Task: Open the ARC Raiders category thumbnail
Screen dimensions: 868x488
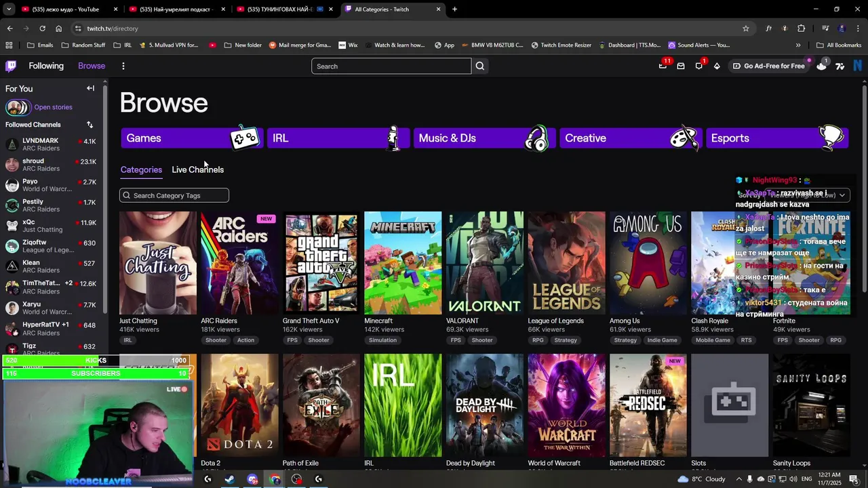Action: point(239,263)
